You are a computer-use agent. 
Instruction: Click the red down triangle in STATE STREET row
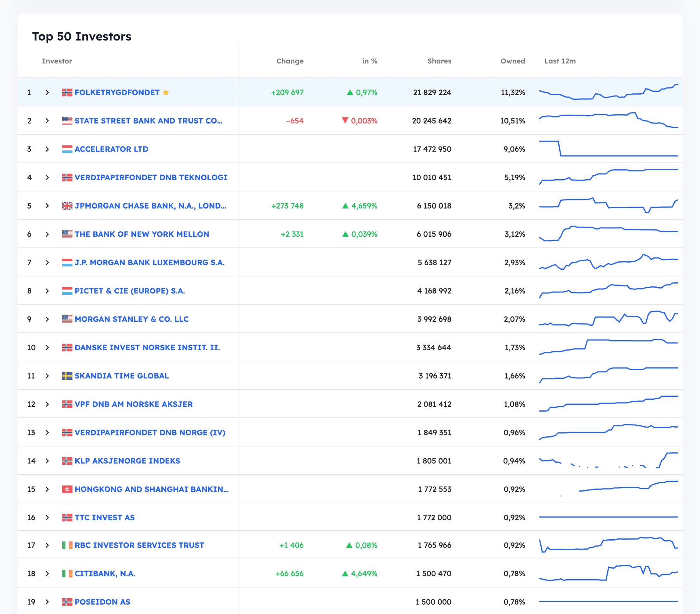345,120
